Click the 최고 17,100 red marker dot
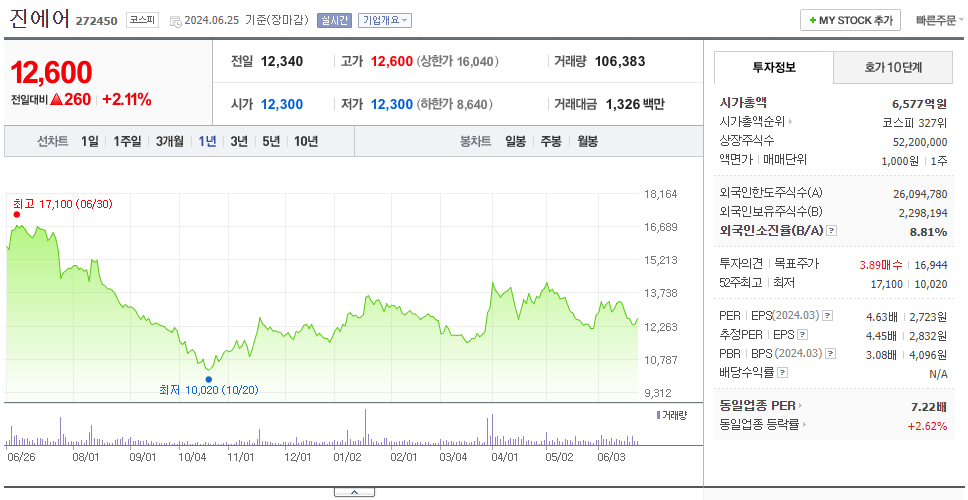Viewport: 968px width, 500px height. [x=17, y=215]
